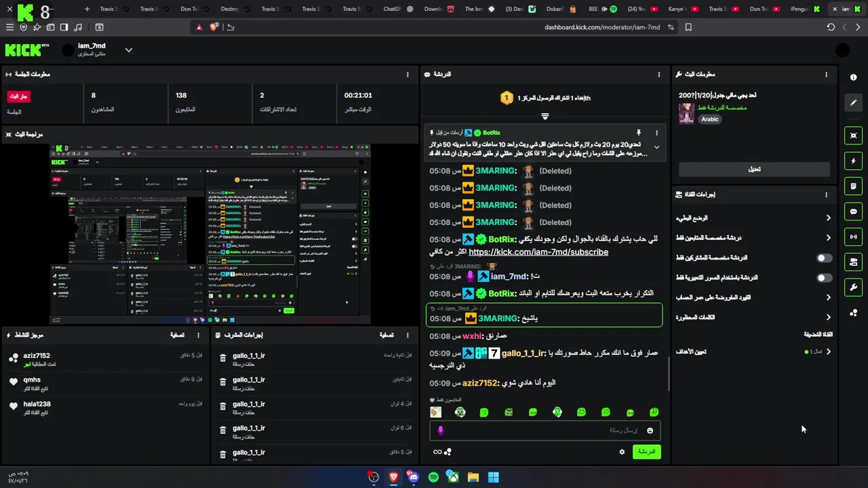
Task: Insert the first emote thumbnail in emote row
Action: (436, 412)
